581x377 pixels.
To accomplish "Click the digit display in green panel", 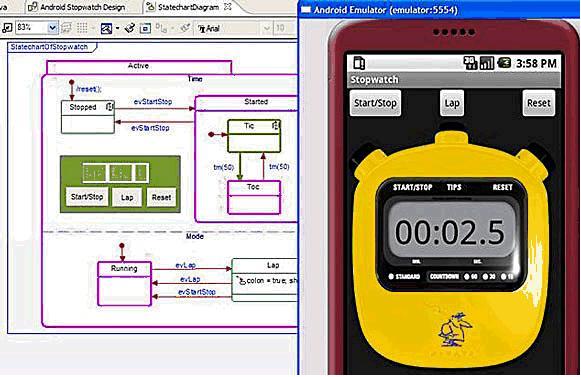I will point(116,173).
